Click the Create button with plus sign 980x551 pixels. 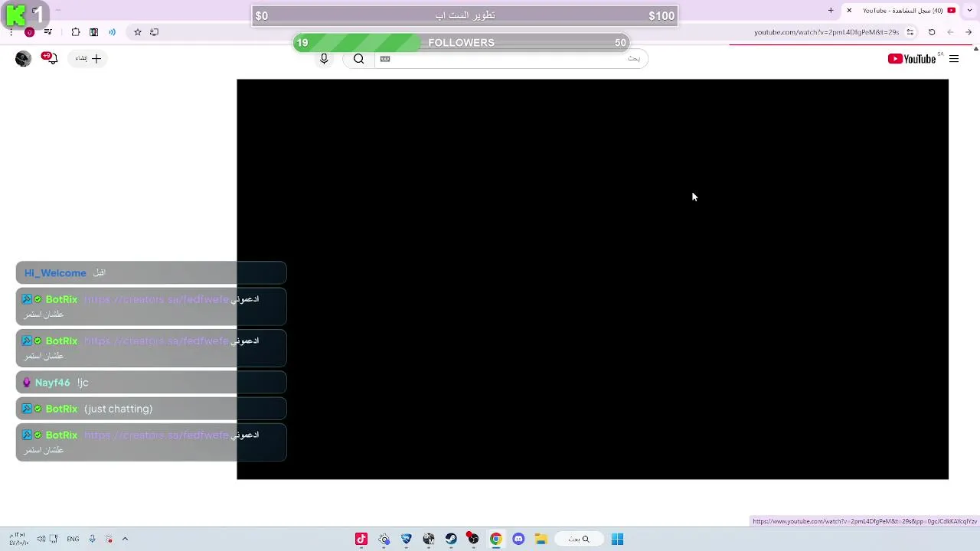tap(89, 58)
